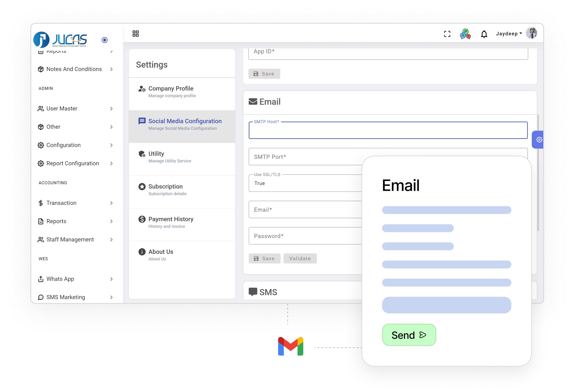Toggle the sidebar collapse circle next to logo
Viewport: 573px width, 392px height.
click(x=105, y=40)
